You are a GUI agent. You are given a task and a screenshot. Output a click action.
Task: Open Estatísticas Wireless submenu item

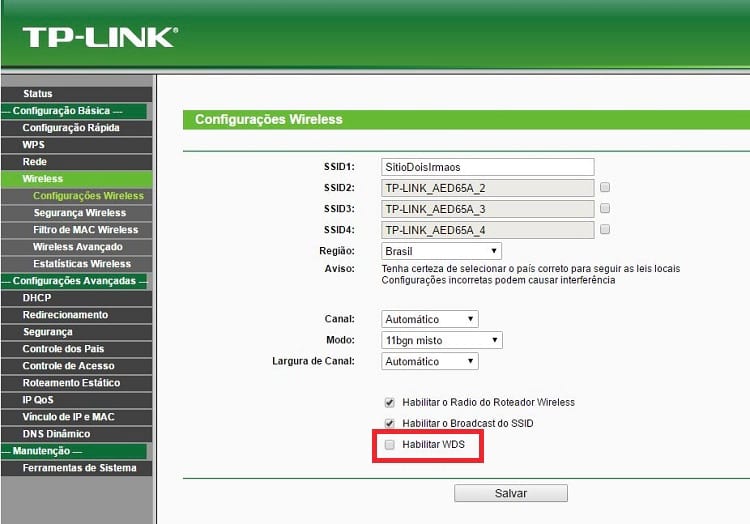tap(77, 264)
